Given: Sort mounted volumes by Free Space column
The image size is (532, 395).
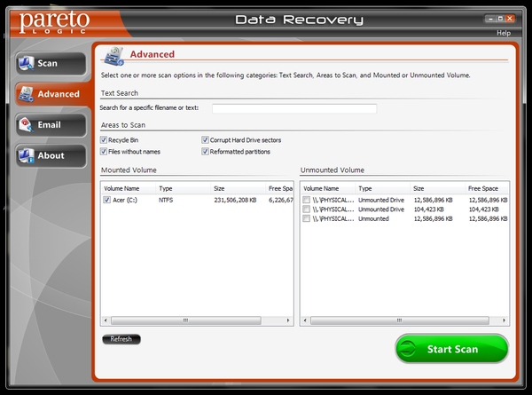Looking at the screenshot, I should coord(279,188).
